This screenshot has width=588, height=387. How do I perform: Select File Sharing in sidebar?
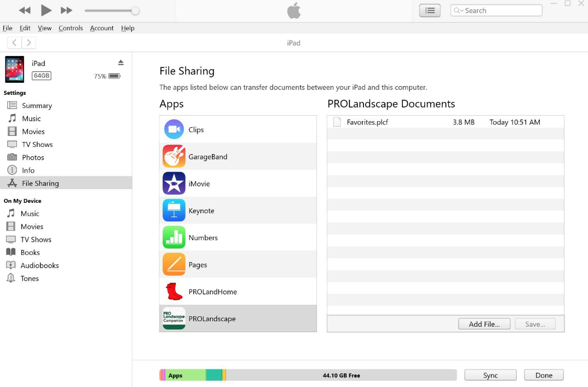point(66,183)
